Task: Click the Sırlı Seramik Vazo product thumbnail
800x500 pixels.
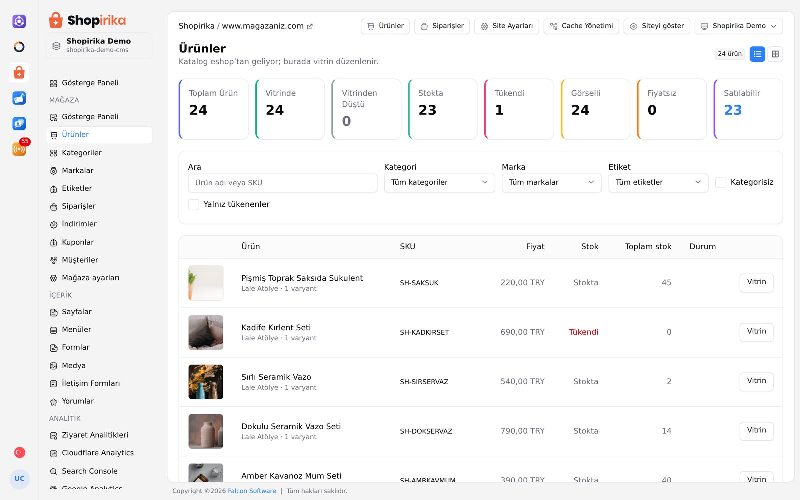Action: [x=206, y=382]
